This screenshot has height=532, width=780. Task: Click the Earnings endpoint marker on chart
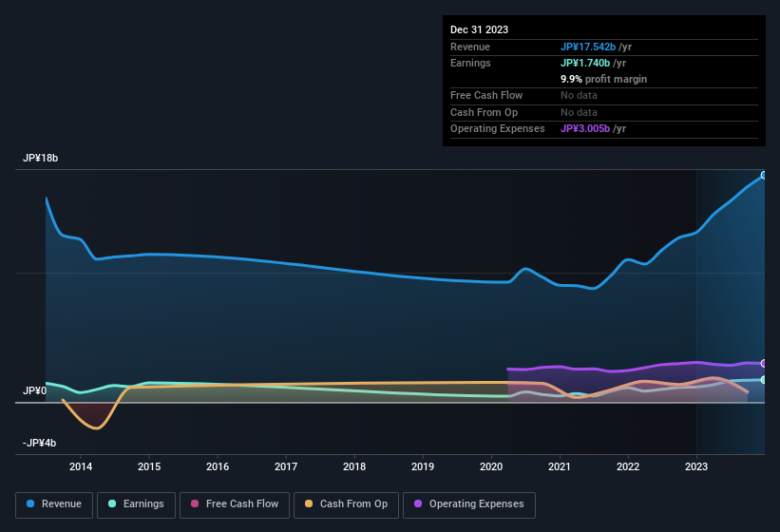tap(764, 380)
